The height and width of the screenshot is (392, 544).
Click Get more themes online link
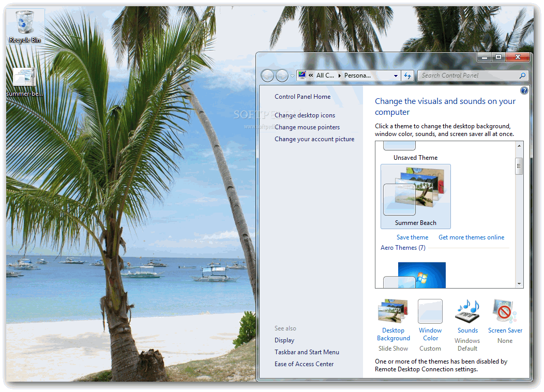[x=471, y=237]
